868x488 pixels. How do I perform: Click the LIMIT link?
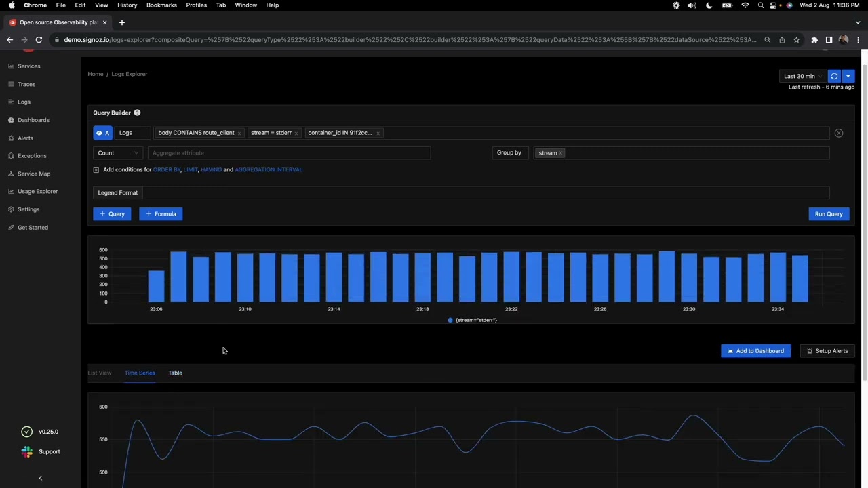(191, 170)
